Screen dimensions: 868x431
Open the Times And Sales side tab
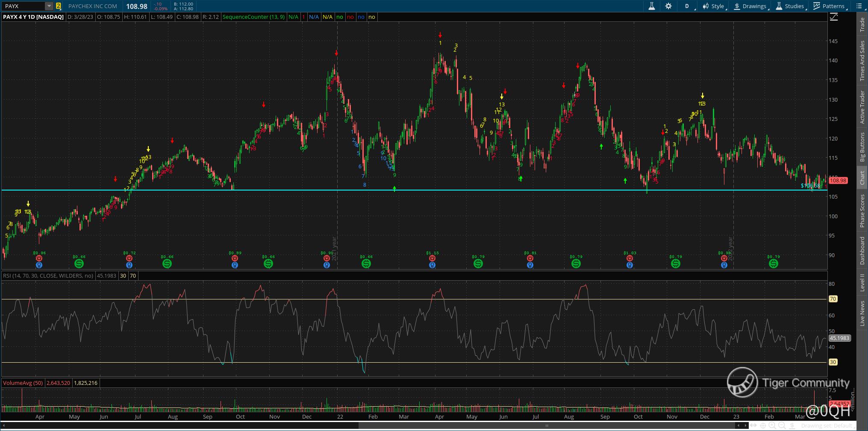pos(862,61)
